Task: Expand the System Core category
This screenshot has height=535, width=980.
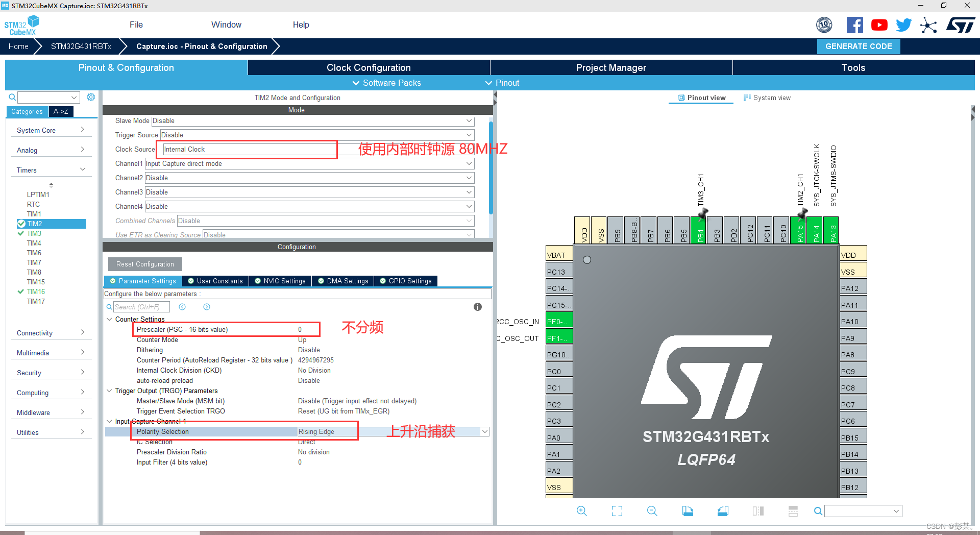Action: coord(51,130)
